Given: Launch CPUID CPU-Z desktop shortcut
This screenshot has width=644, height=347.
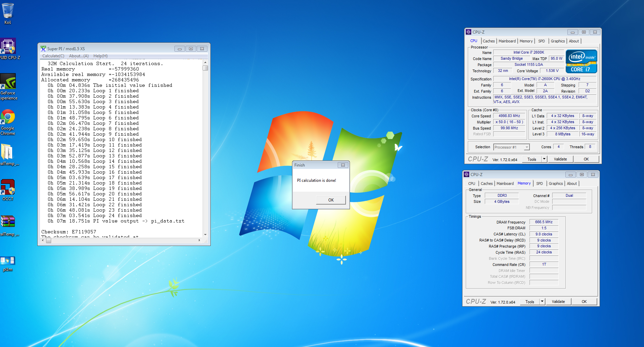Looking at the screenshot, I should tap(8, 49).
